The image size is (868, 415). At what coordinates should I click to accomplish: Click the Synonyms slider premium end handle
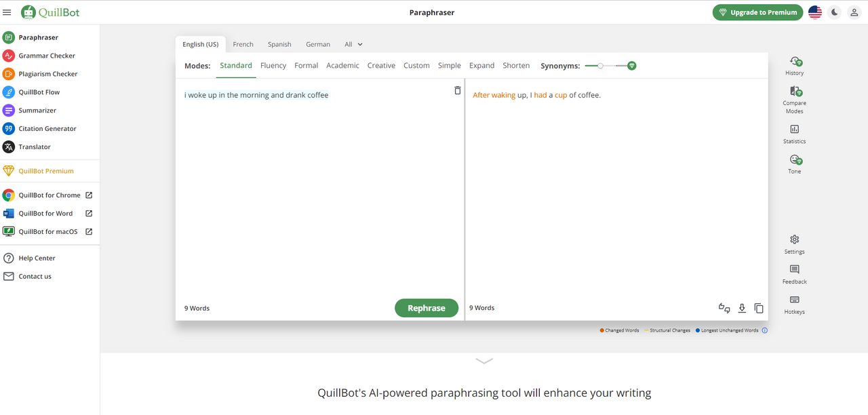click(631, 66)
